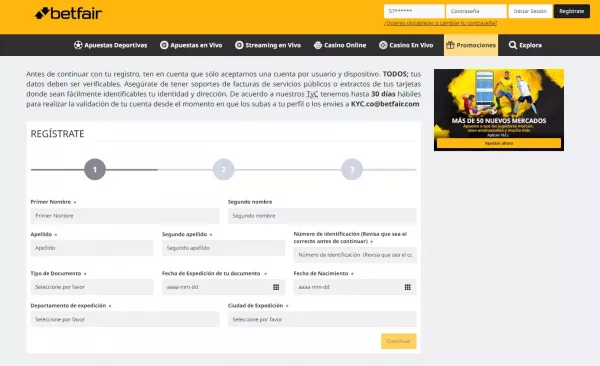The image size is (600, 366).
Task: Focus the Contraseña password field
Action: [x=476, y=11]
